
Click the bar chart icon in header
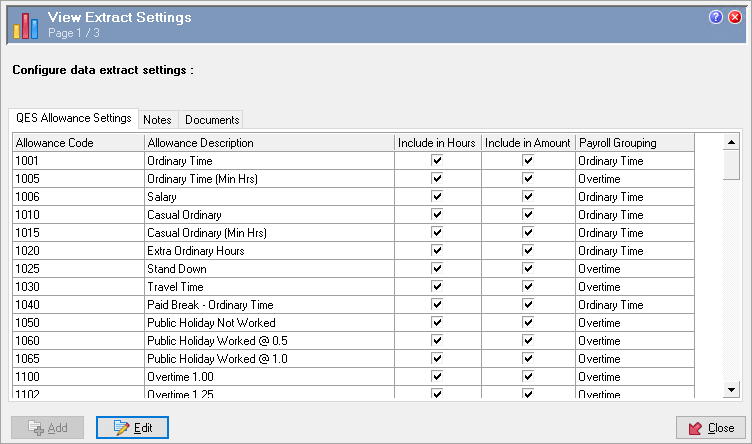(x=26, y=24)
